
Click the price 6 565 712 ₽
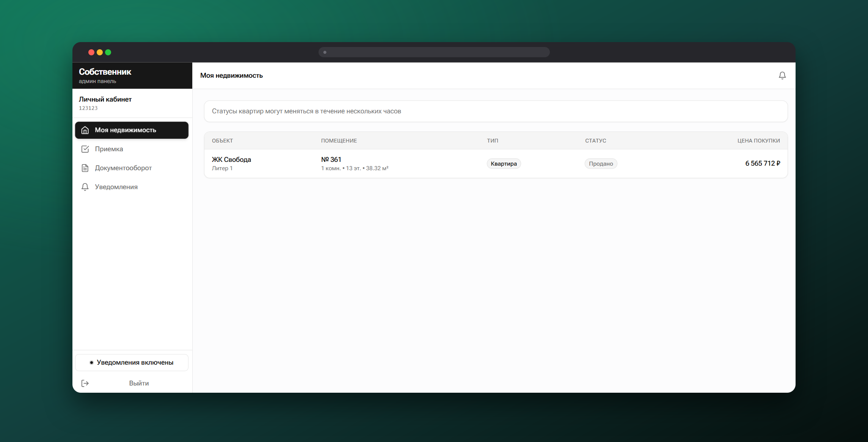click(x=763, y=163)
